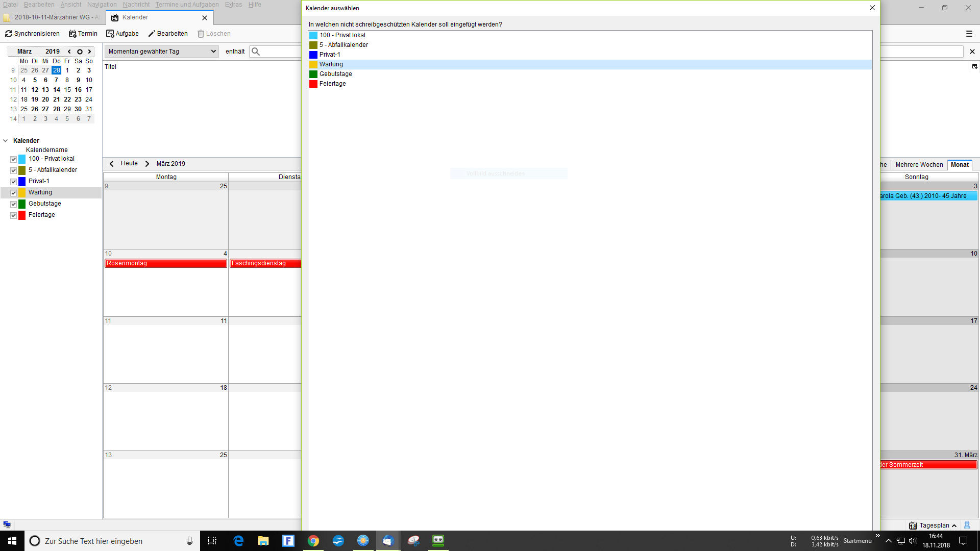Click the Tagesplan icon in status bar
Viewport: 980px width, 551px height.
(913, 525)
